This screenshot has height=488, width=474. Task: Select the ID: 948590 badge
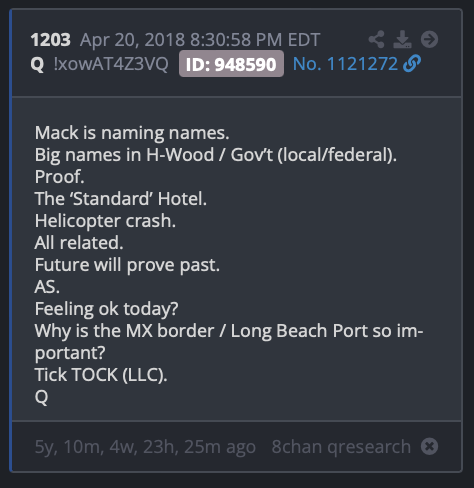(231, 64)
